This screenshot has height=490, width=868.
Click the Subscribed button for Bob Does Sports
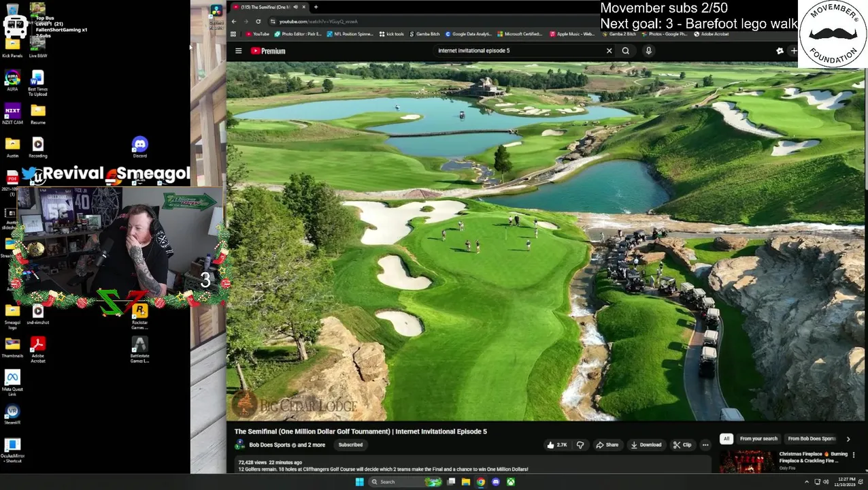click(350, 445)
